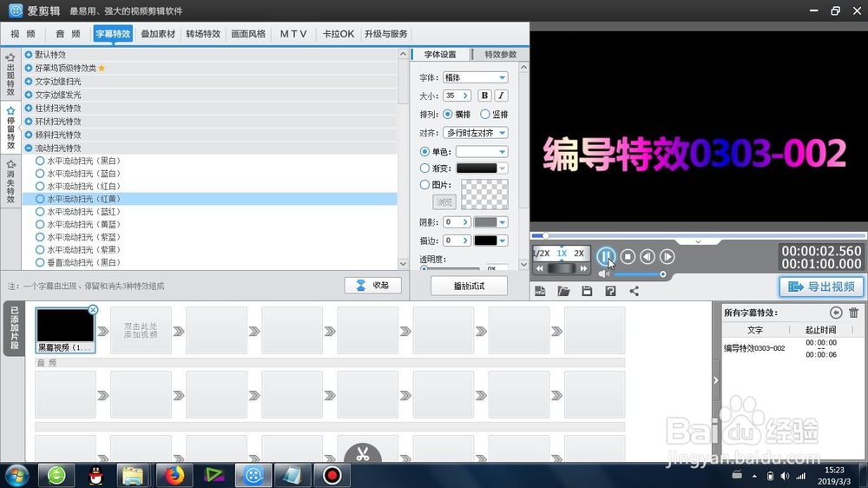Set playback speed to 1/2X

541,254
